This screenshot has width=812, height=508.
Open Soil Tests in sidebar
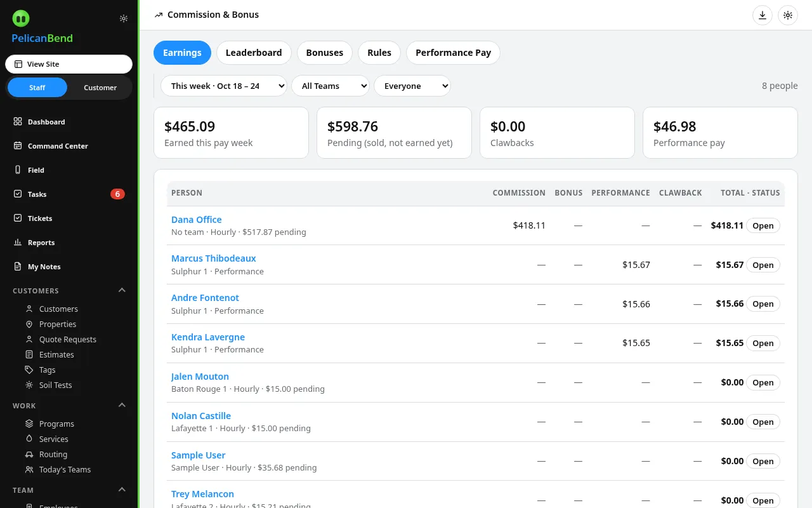55,385
